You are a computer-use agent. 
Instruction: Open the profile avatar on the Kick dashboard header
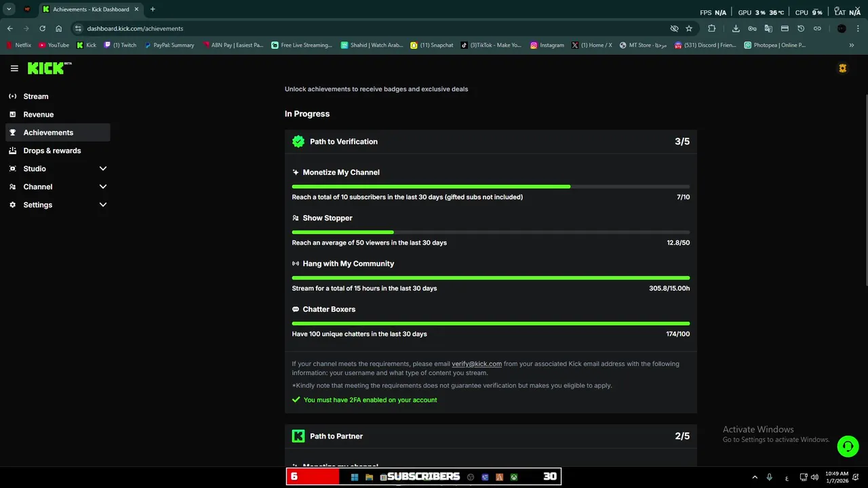(x=842, y=68)
